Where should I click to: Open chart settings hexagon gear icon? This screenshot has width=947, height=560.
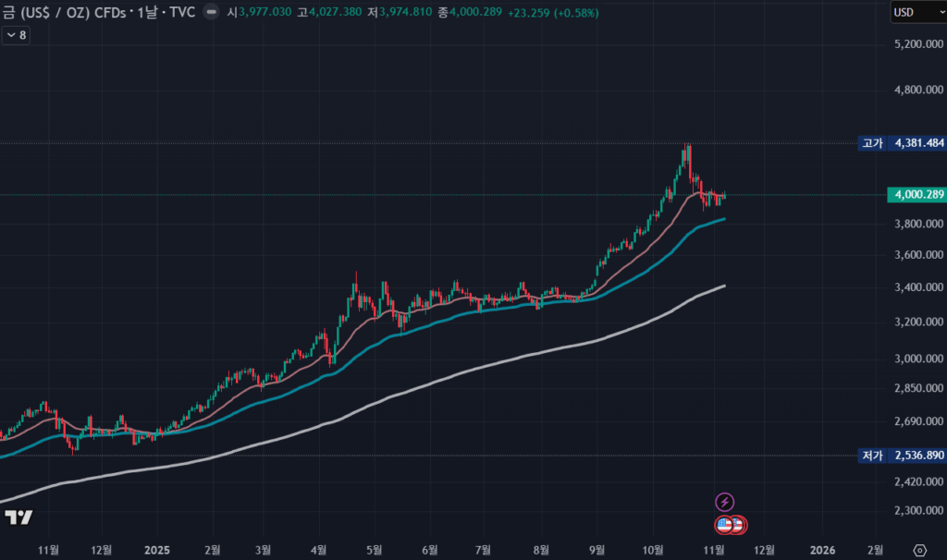[919, 548]
